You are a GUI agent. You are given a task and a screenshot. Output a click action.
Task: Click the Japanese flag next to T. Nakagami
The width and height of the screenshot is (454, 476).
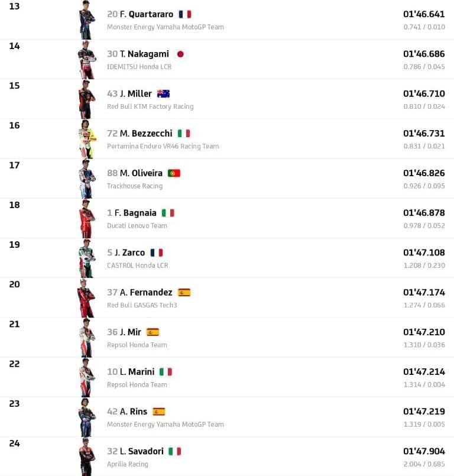[x=180, y=54]
